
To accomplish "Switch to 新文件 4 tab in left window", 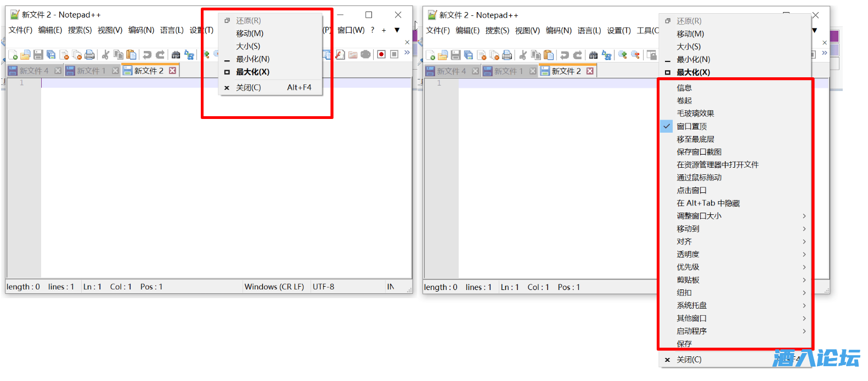I will [x=34, y=71].
